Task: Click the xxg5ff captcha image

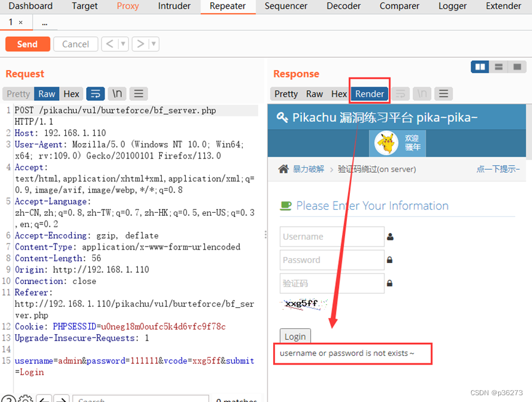Action: [x=303, y=304]
